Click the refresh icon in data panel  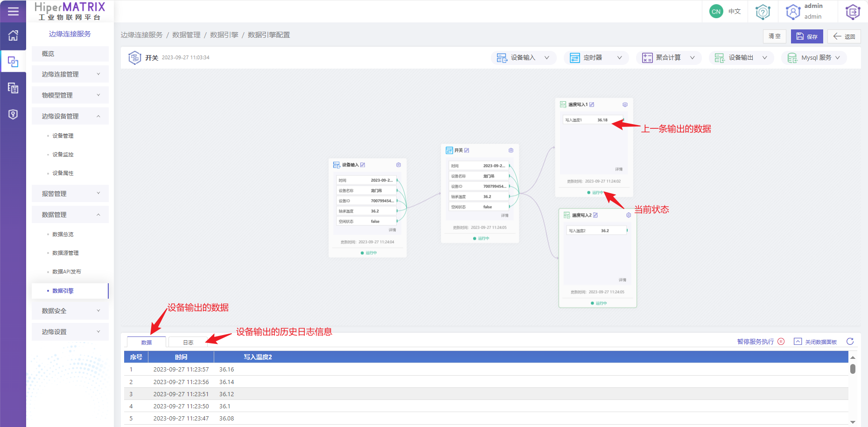coord(850,342)
